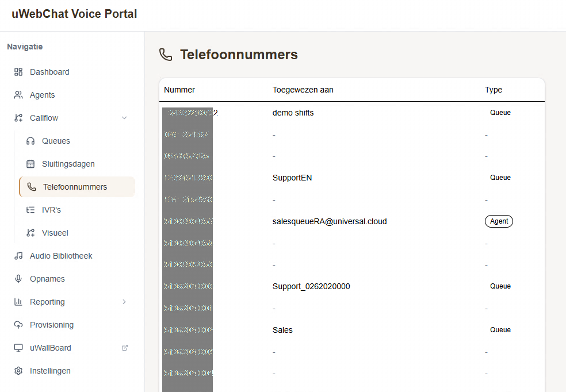
Task: Click the IVR's list-tree icon
Action: coord(30,210)
